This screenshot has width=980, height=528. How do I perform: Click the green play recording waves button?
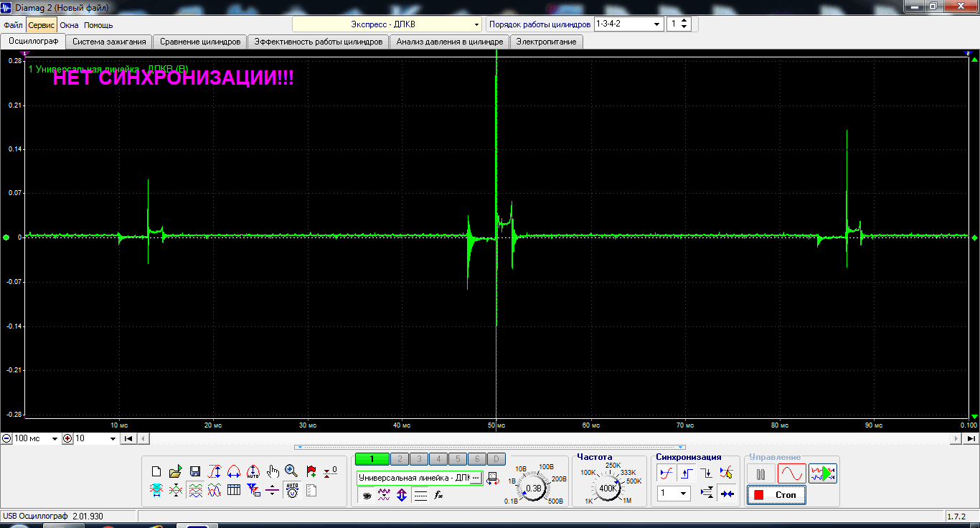point(823,473)
